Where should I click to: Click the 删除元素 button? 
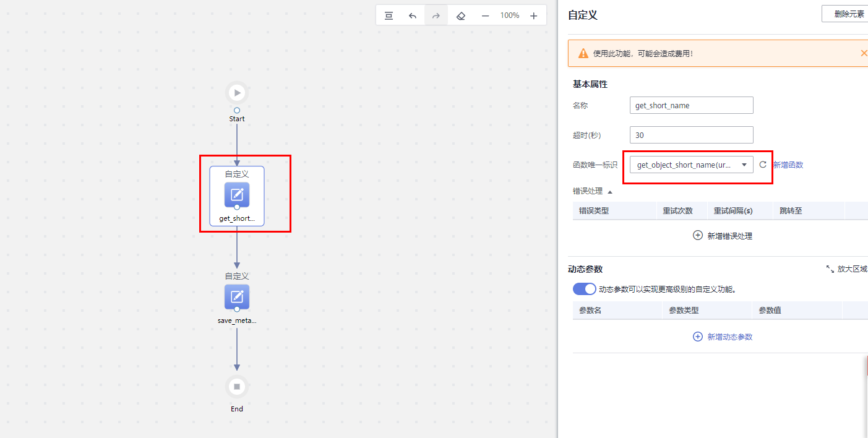tap(850, 13)
